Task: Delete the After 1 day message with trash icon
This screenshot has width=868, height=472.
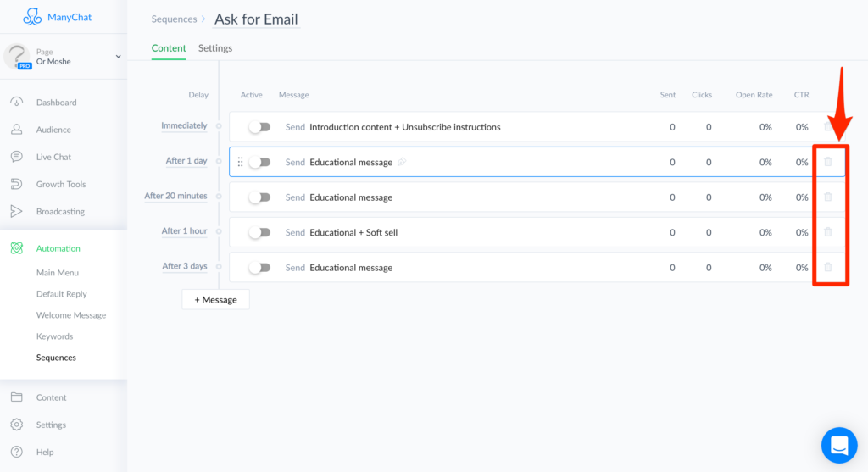Action: pyautogui.click(x=828, y=162)
